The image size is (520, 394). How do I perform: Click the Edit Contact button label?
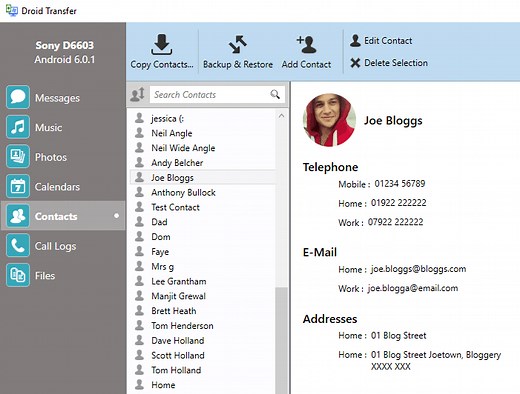pyautogui.click(x=388, y=41)
